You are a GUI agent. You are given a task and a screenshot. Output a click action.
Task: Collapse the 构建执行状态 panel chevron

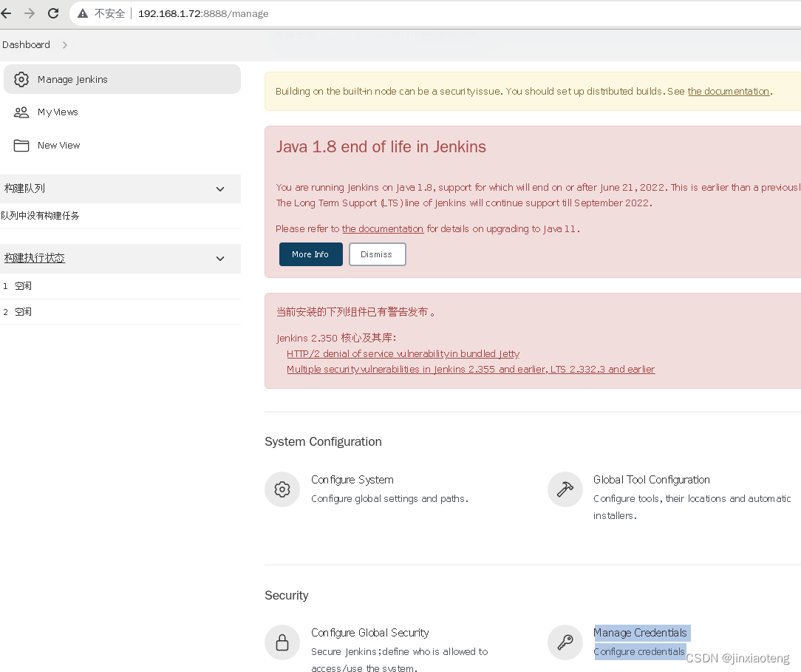(220, 259)
